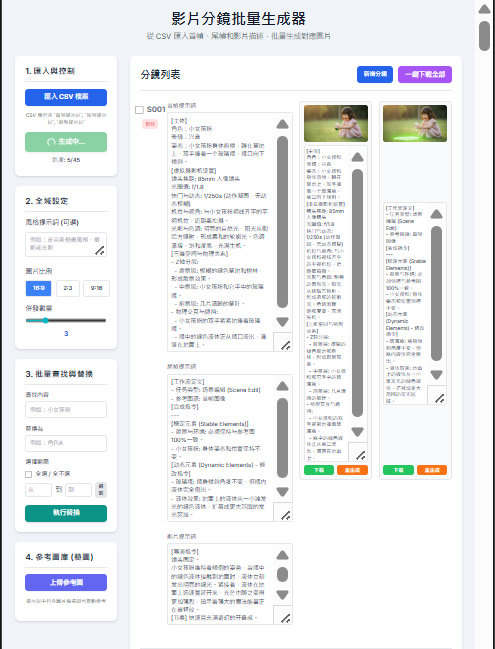Regenerate the last-frame image with the orange button
Viewport: 495px width, 649px height.
coord(432,470)
